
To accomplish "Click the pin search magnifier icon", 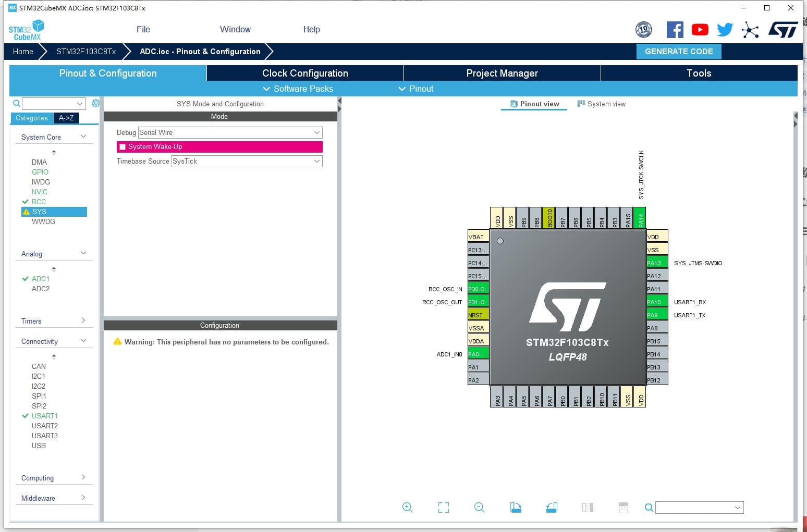I will click(x=649, y=508).
